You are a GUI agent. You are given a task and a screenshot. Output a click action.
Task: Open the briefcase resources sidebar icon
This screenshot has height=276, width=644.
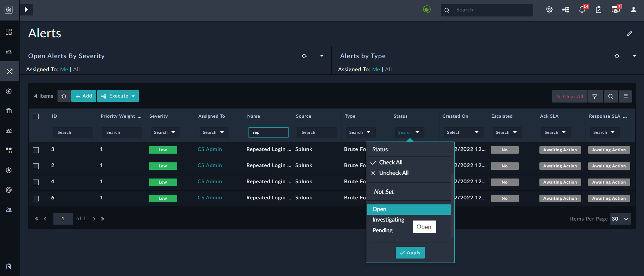click(x=9, y=111)
